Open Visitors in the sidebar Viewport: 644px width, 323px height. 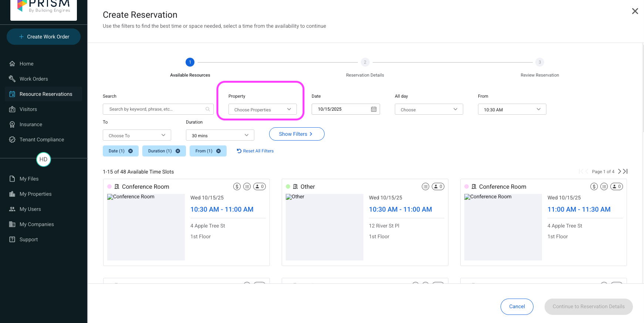tap(28, 109)
